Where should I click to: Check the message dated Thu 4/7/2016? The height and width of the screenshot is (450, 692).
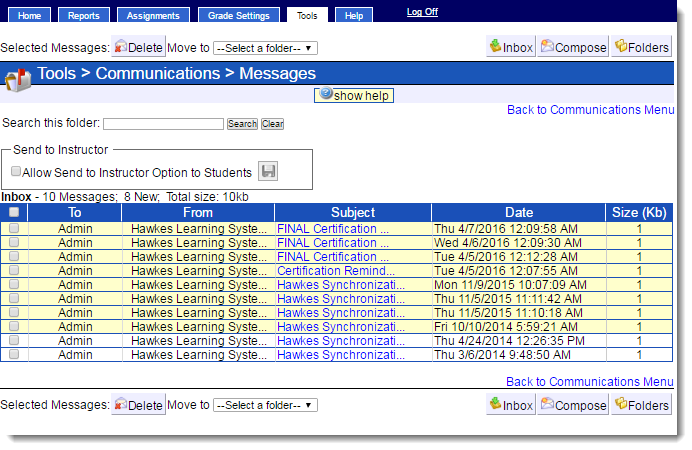click(x=14, y=228)
